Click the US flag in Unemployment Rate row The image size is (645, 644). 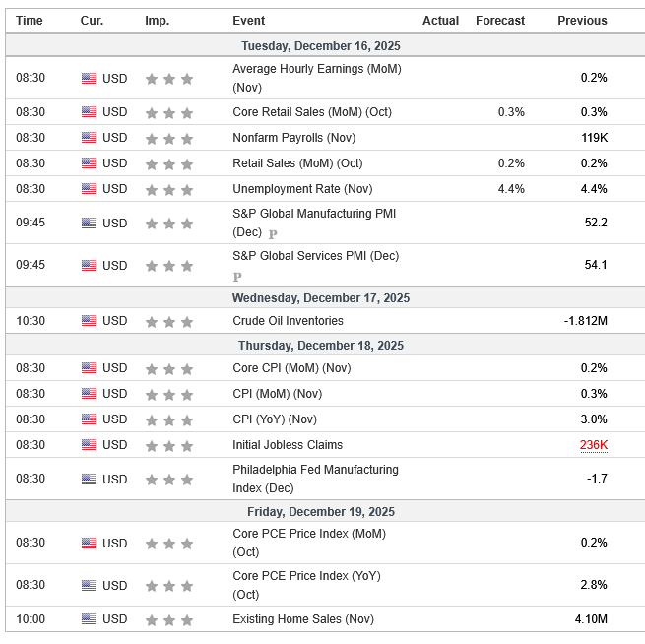pos(89,189)
